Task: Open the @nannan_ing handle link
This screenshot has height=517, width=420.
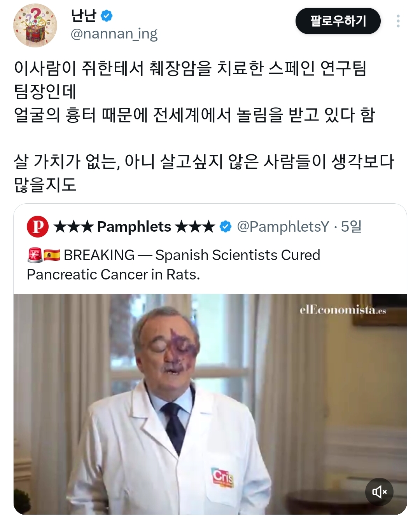Action: [114, 34]
